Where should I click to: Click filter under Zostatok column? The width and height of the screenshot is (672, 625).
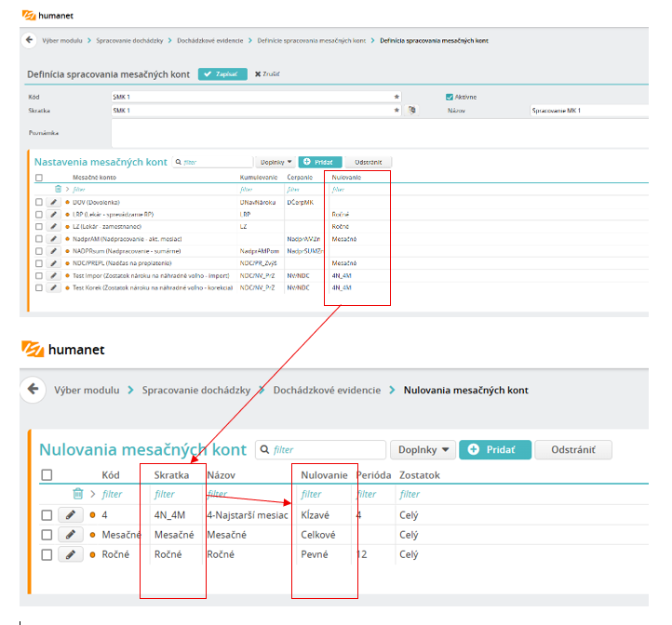click(410, 494)
